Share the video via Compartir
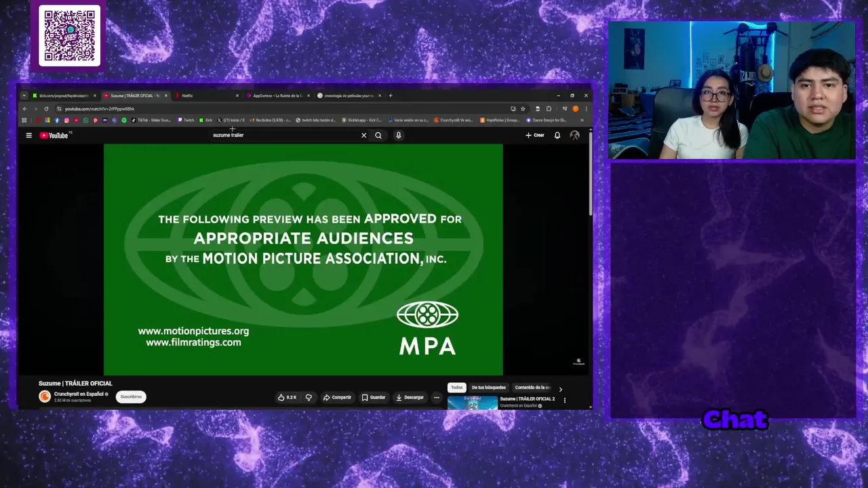 (337, 398)
